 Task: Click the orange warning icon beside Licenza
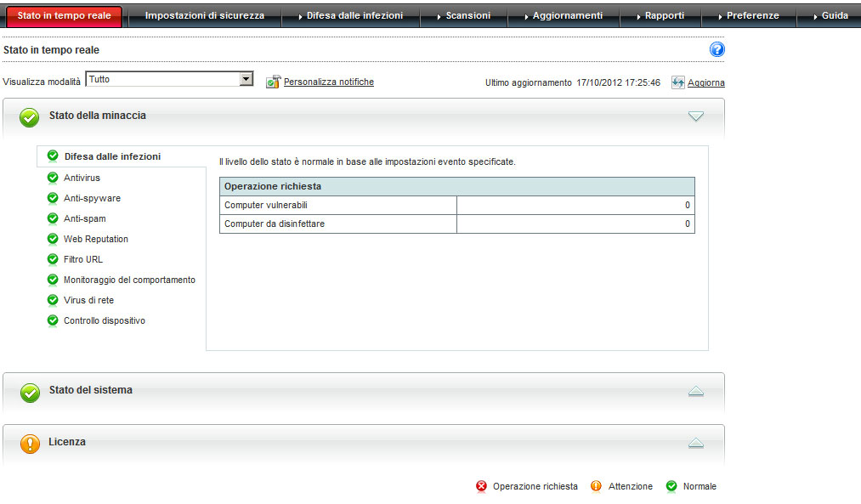pos(30,444)
